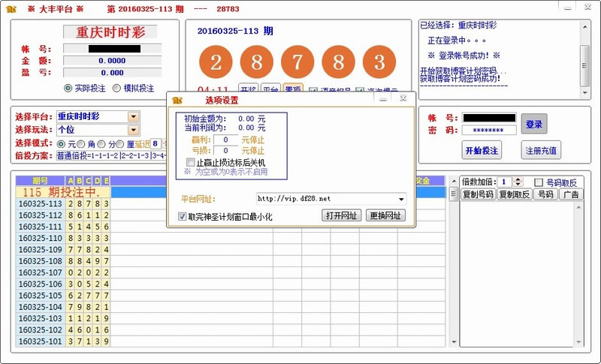This screenshot has height=364, width=601.
Task: Click the results table scrollbar down arrow
Action: point(454,341)
